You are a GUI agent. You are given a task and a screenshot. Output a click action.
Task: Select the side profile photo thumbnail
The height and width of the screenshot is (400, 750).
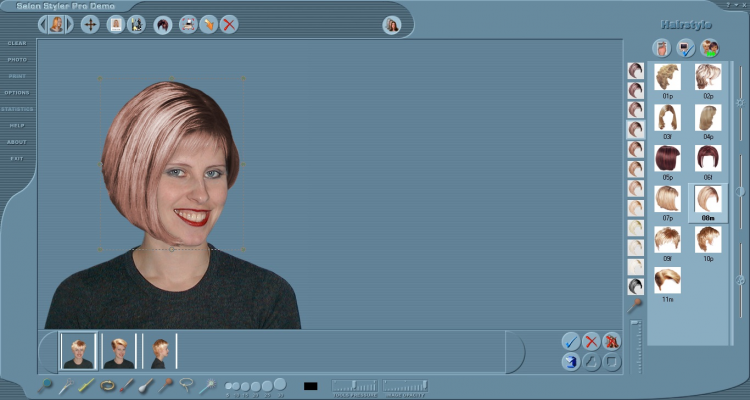tap(160, 351)
